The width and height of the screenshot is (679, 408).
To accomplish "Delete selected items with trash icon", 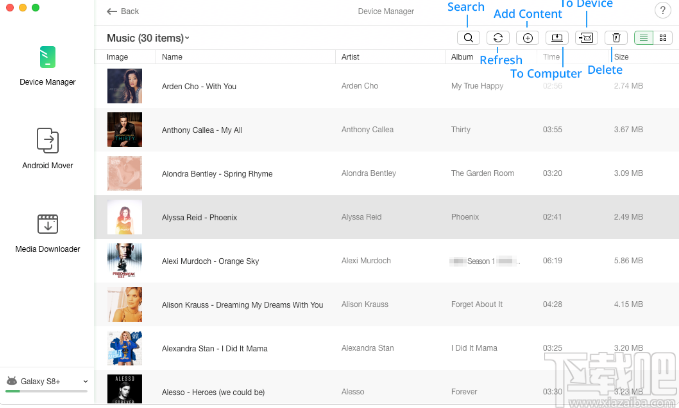I will [617, 38].
